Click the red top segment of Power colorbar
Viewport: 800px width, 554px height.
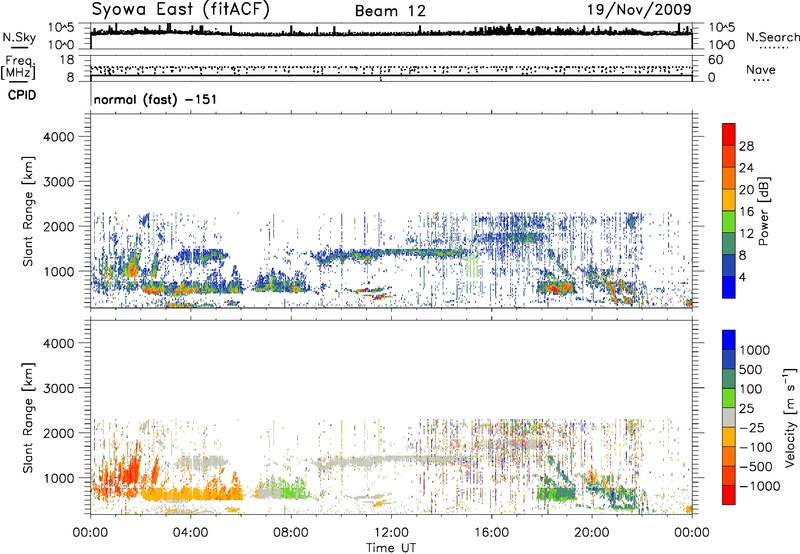[729, 135]
